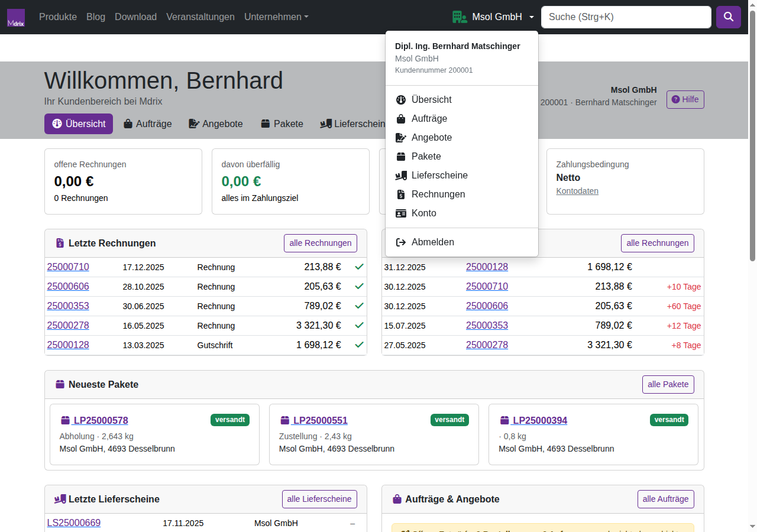Click the Aufträge bag icon in dropdown menu
This screenshot has height=532, width=757.
click(x=401, y=119)
